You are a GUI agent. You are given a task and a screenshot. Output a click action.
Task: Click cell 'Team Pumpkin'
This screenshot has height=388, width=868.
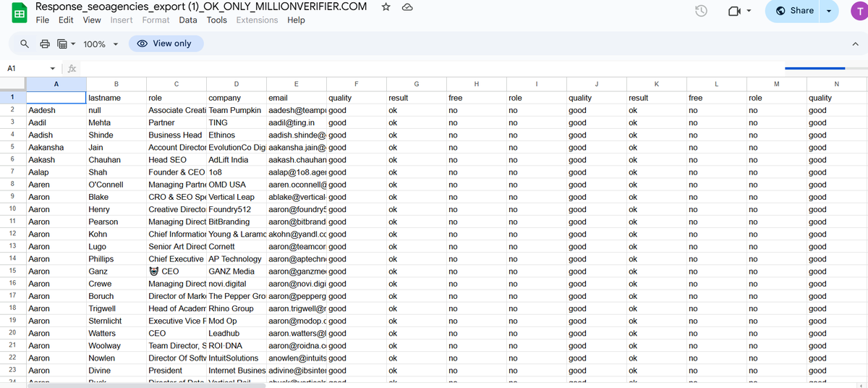(x=236, y=110)
